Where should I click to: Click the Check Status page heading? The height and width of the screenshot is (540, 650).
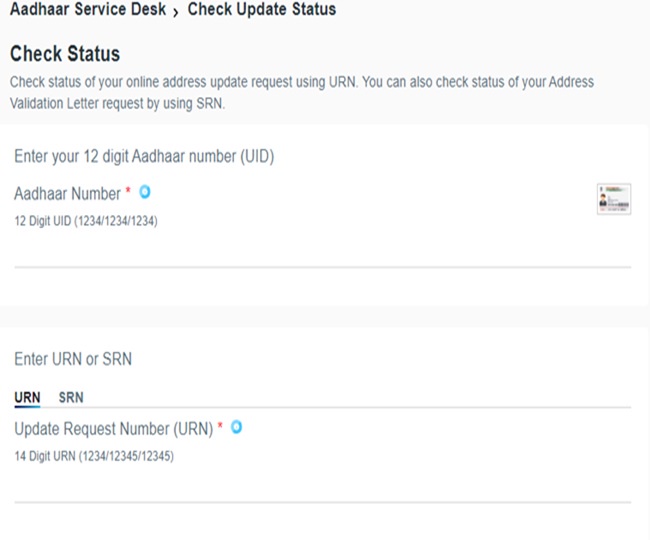(x=64, y=53)
